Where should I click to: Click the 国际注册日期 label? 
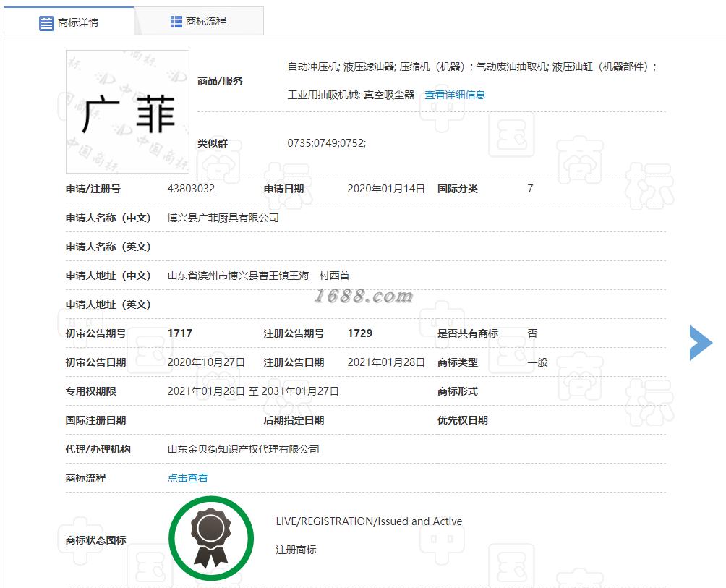pyautogui.click(x=96, y=420)
